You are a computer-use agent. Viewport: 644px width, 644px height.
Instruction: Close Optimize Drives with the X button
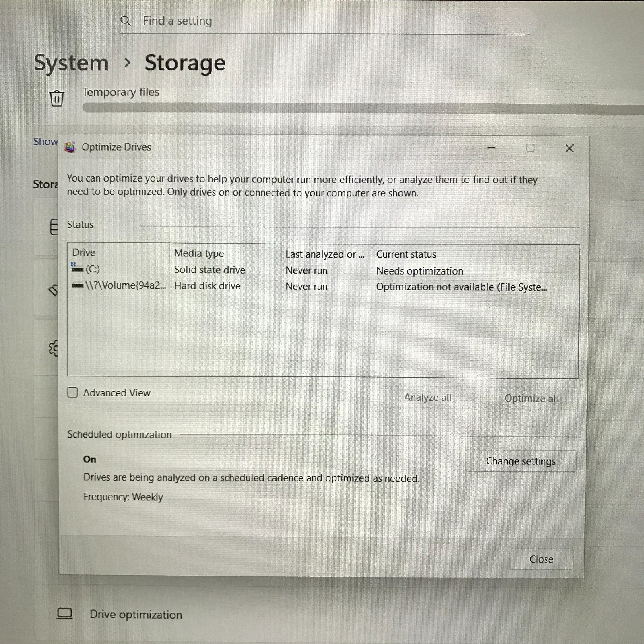569,149
